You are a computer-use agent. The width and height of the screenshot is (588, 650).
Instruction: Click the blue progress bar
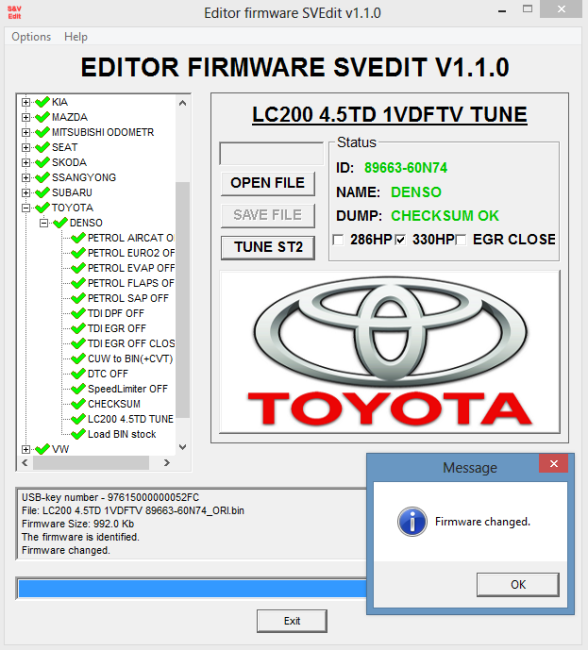(192, 588)
